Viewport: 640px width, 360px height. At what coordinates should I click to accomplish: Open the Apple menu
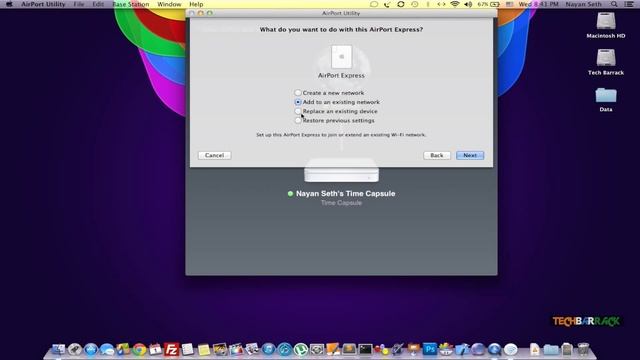coord(9,4)
